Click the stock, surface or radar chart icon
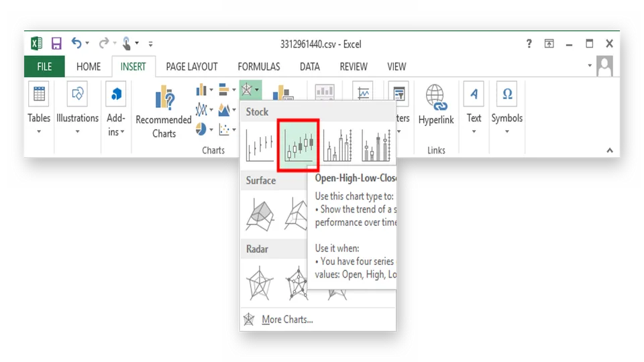Image resolution: width=644 pixels, height=362 pixels. pos(247,89)
